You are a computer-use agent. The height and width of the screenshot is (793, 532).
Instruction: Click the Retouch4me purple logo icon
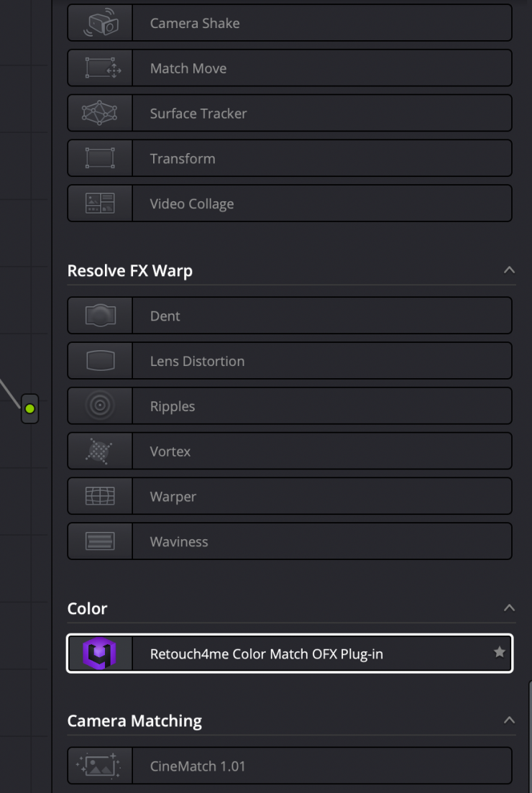(100, 654)
